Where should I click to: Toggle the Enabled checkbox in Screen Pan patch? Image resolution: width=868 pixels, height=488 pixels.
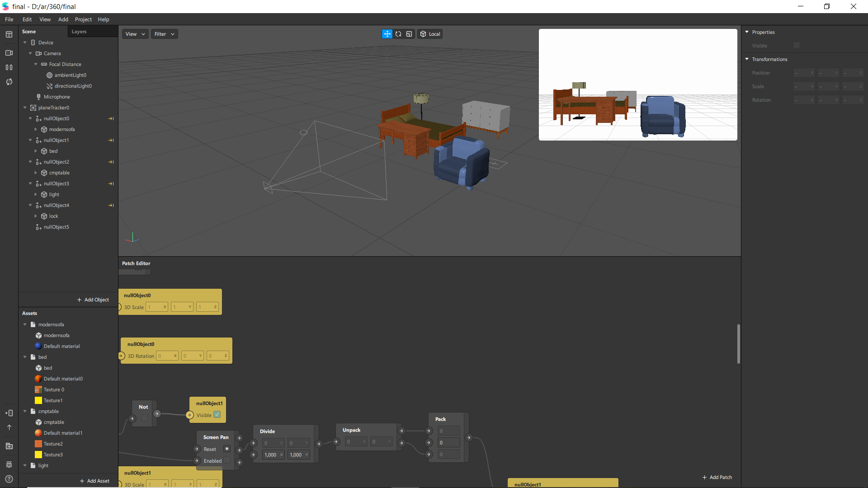(227, 460)
